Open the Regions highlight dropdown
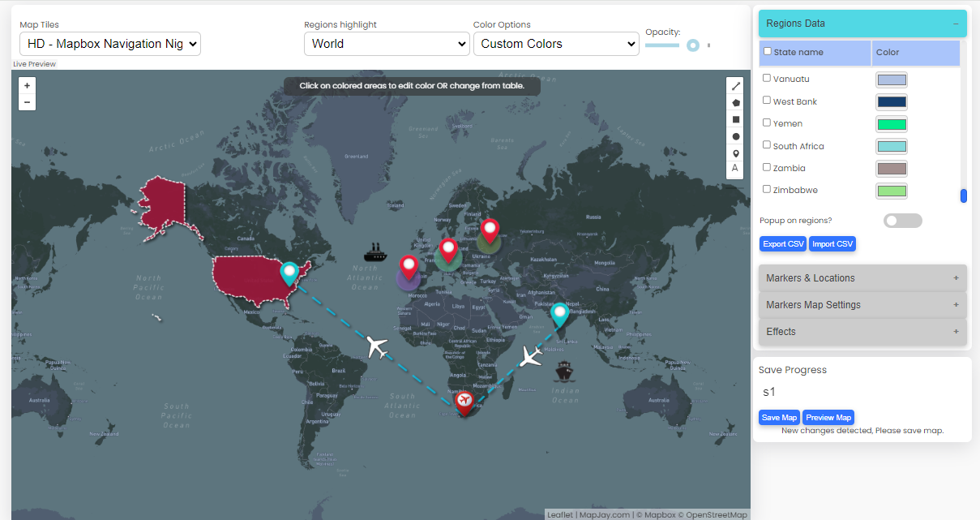Viewport: 980px width, 520px height. tap(387, 44)
